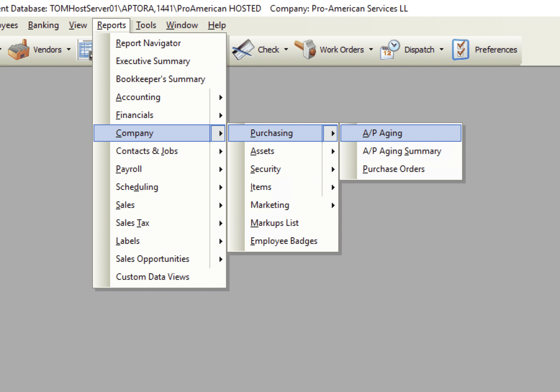Click the Vendors factory icon
Viewport: 560px width, 392px height.
click(x=19, y=50)
